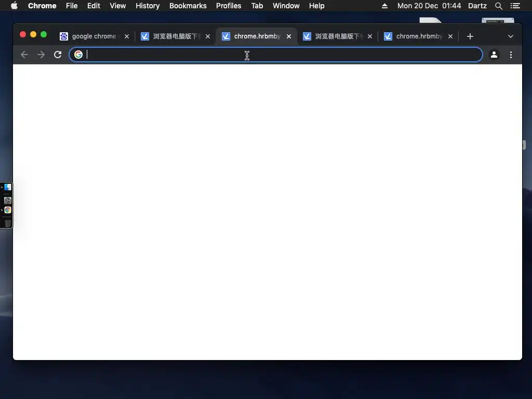Go forward using the forward arrow
This screenshot has width=532, height=399.
[41, 55]
